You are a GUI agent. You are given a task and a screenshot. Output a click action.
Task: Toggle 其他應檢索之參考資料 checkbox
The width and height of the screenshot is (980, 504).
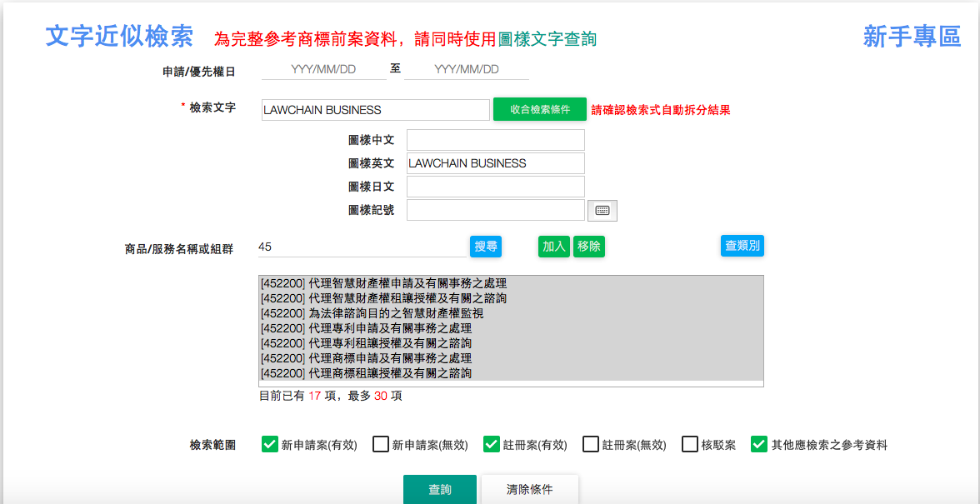pos(759,445)
